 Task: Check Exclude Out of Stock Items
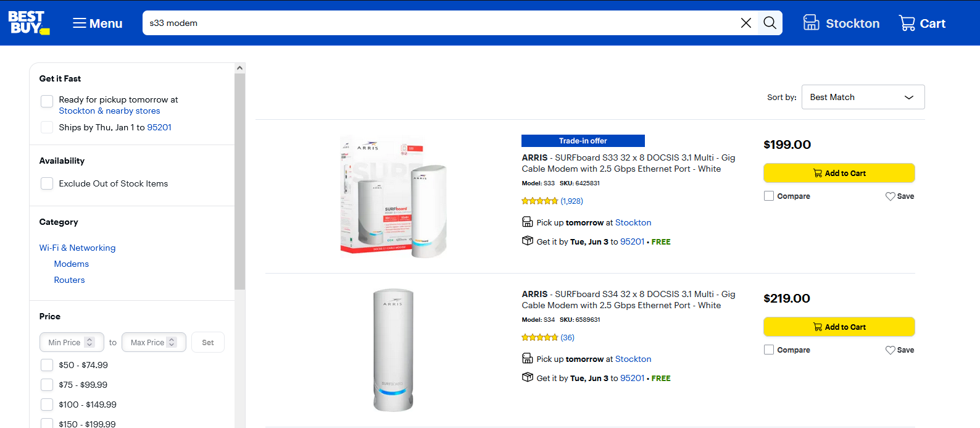[47, 183]
